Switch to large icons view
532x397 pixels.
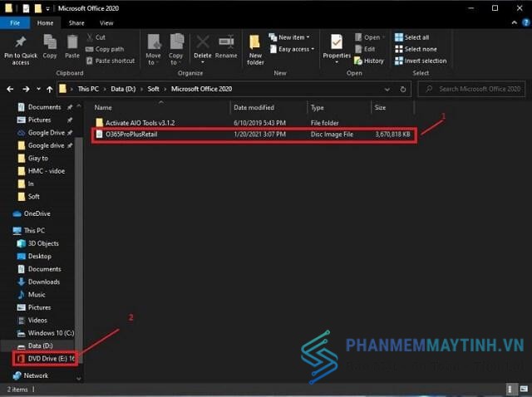pyautogui.click(x=524, y=390)
